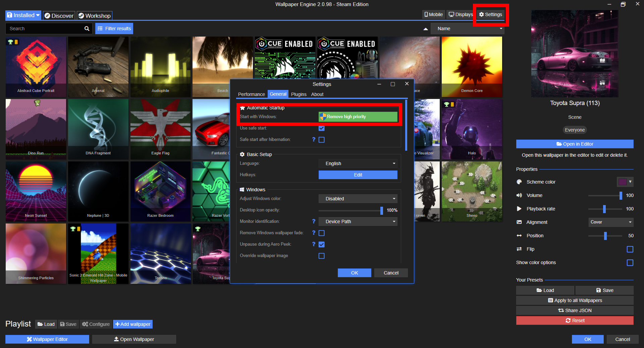The width and height of the screenshot is (644, 348).
Task: Enable Show color options checkbox
Action: pos(630,262)
